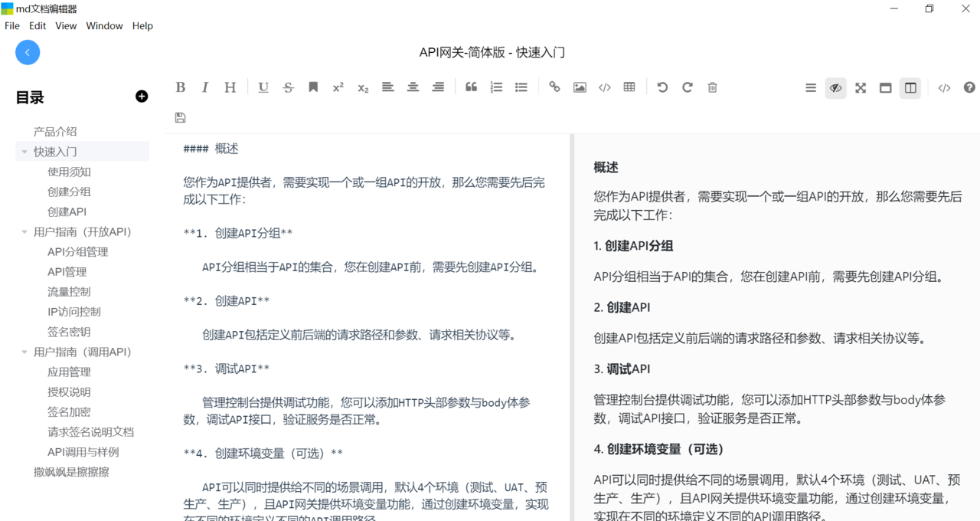Insert an image with the picture icon
Screen dimensions: 980x521
(x=580, y=87)
